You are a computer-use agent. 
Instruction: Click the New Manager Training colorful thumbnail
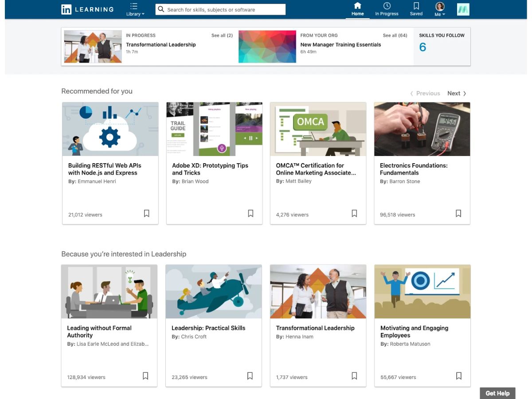tap(267, 47)
